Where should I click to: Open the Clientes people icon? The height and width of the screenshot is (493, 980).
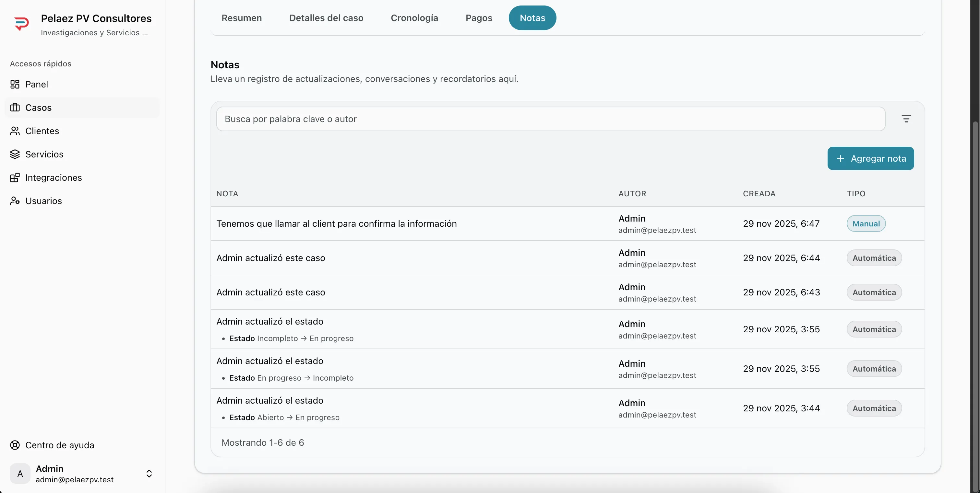coord(15,131)
